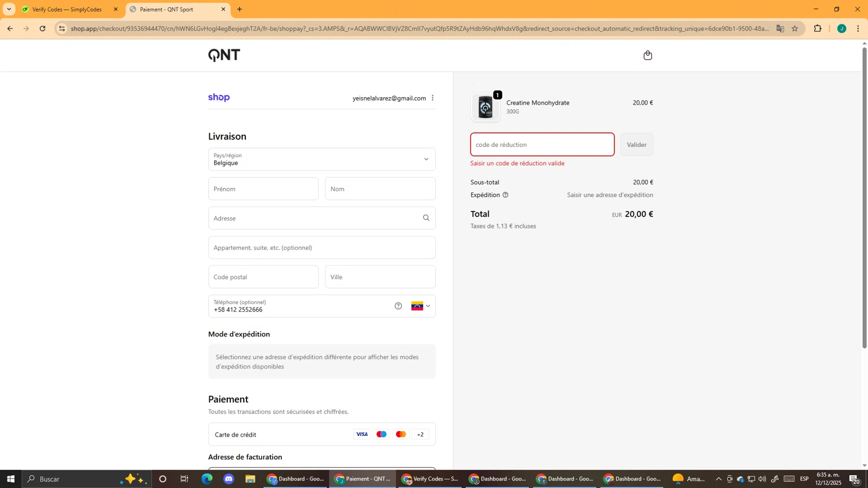Open the telephone help question-mark icon

click(x=398, y=306)
